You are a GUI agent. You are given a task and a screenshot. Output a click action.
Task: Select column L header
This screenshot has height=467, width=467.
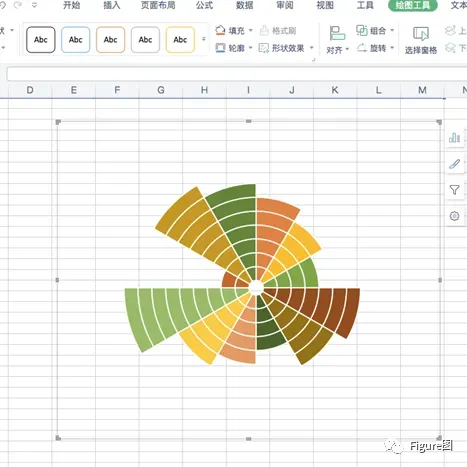coord(379,90)
